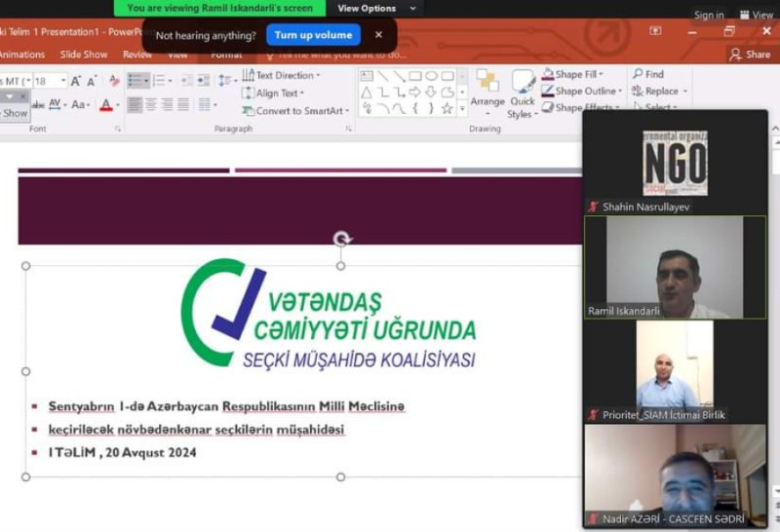Open the View Options dropdown
This screenshot has width=780, height=532.
[374, 9]
